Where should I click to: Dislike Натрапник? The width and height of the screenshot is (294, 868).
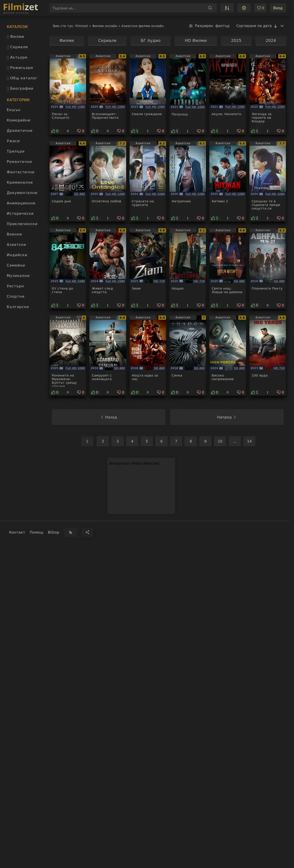point(200,218)
